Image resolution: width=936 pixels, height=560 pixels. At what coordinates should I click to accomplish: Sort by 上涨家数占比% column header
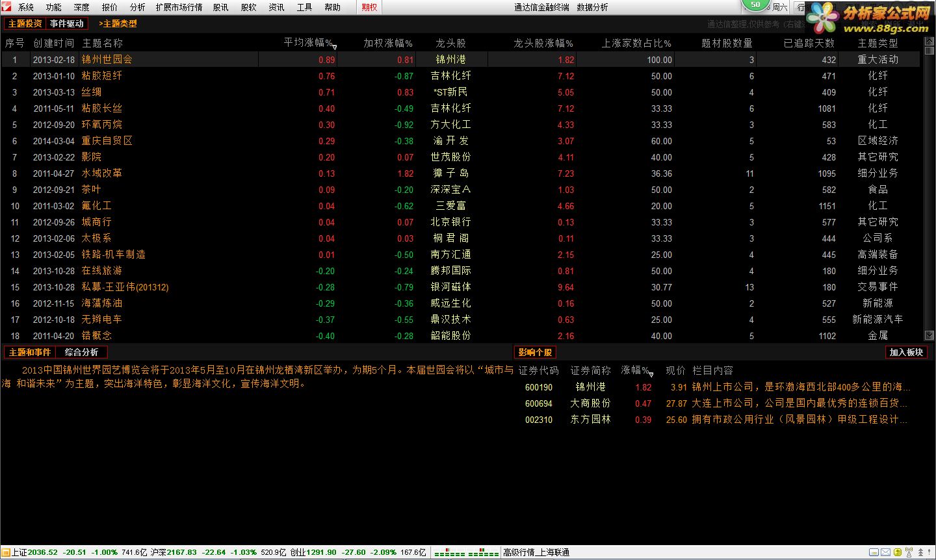click(x=636, y=43)
